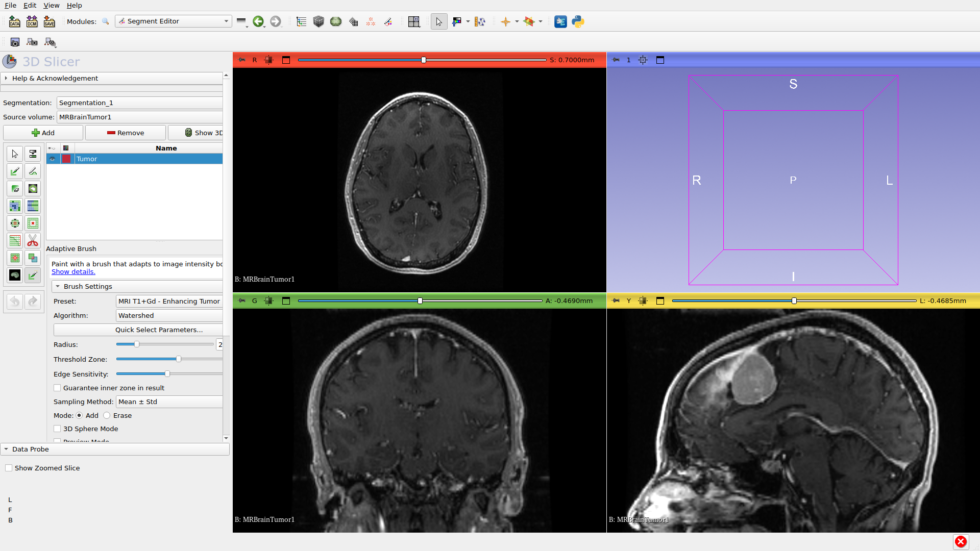Toggle crosshair in the toolbar
Screen dimensions: 980x551
(x=505, y=21)
